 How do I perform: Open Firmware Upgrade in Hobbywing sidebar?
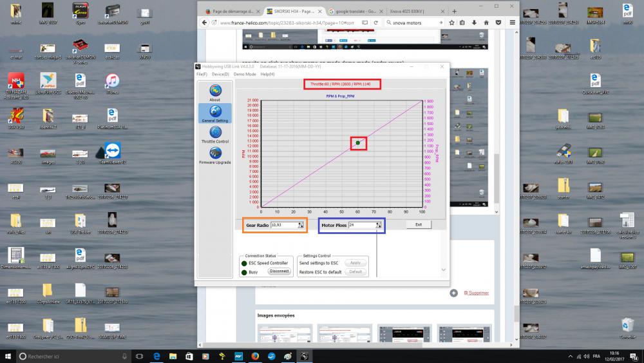215,155
